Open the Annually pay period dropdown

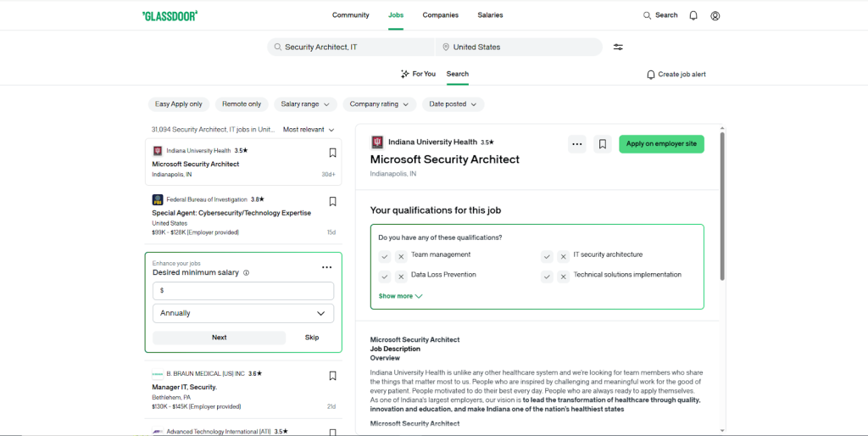tap(243, 313)
